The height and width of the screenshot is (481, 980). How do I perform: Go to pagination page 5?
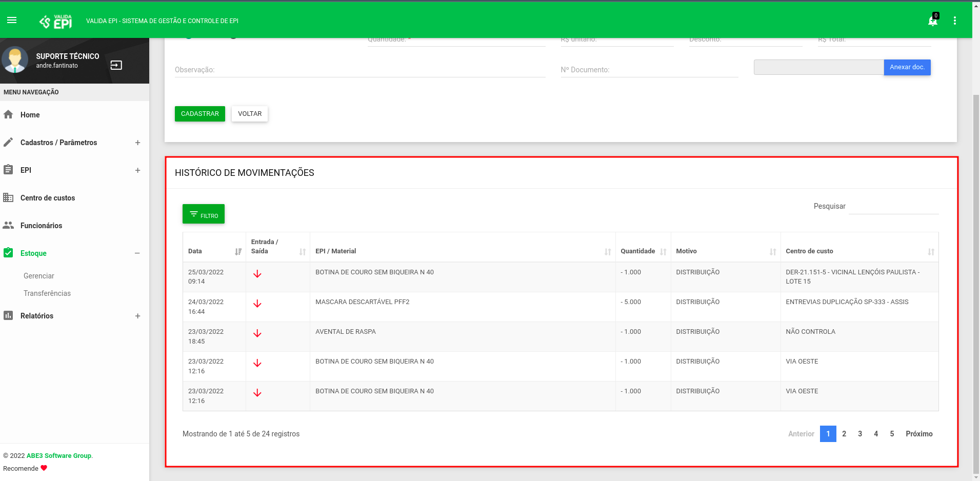click(x=892, y=434)
